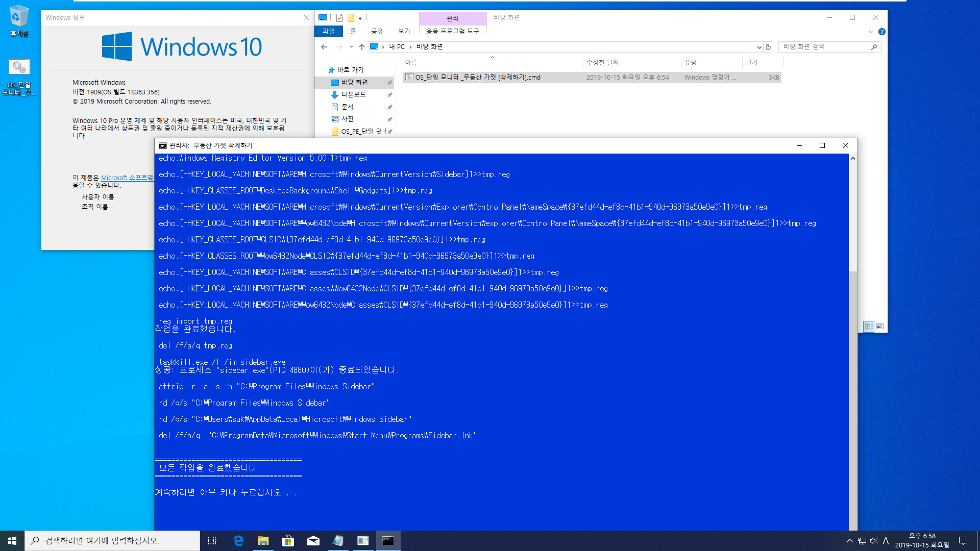980x551 pixels.
Task: Show hidden system tray icons
Action: coord(850,541)
